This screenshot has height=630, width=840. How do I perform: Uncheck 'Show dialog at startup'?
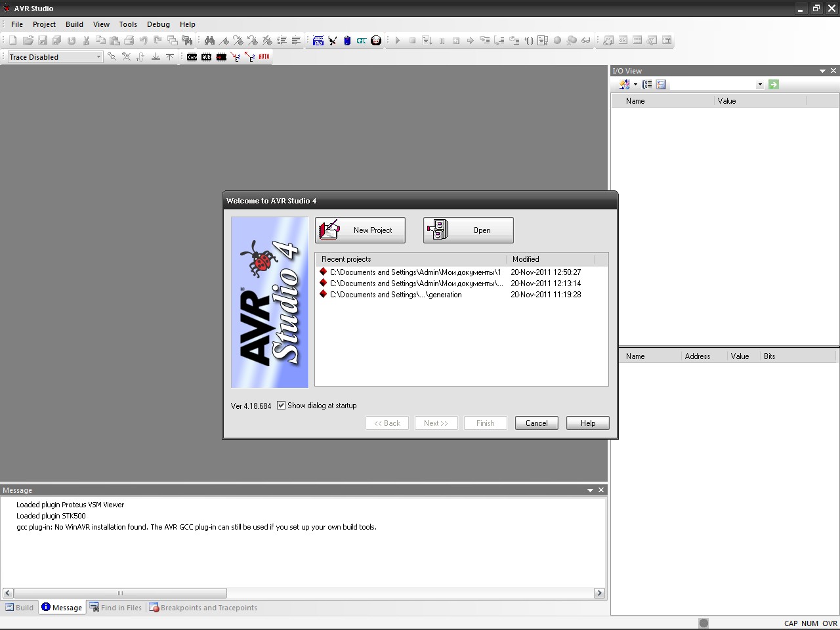coord(281,406)
